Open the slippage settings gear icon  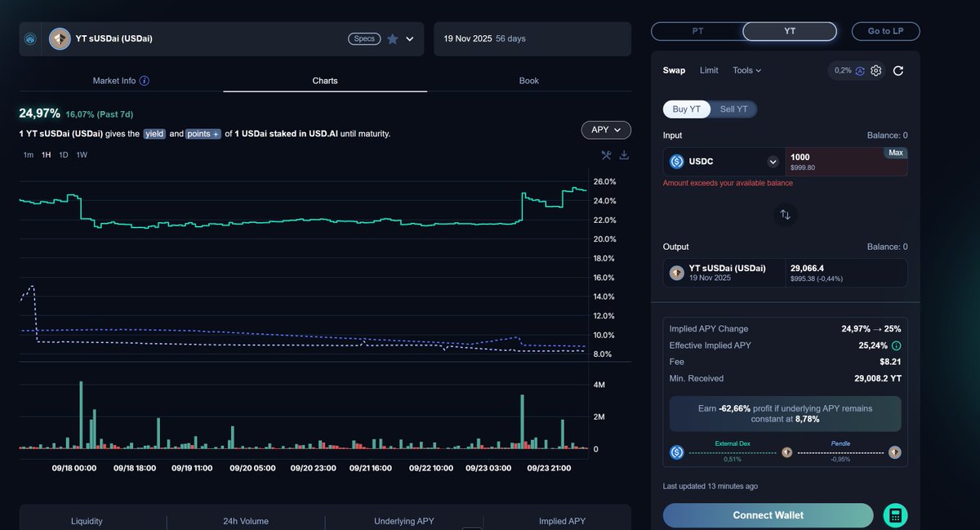pos(875,70)
